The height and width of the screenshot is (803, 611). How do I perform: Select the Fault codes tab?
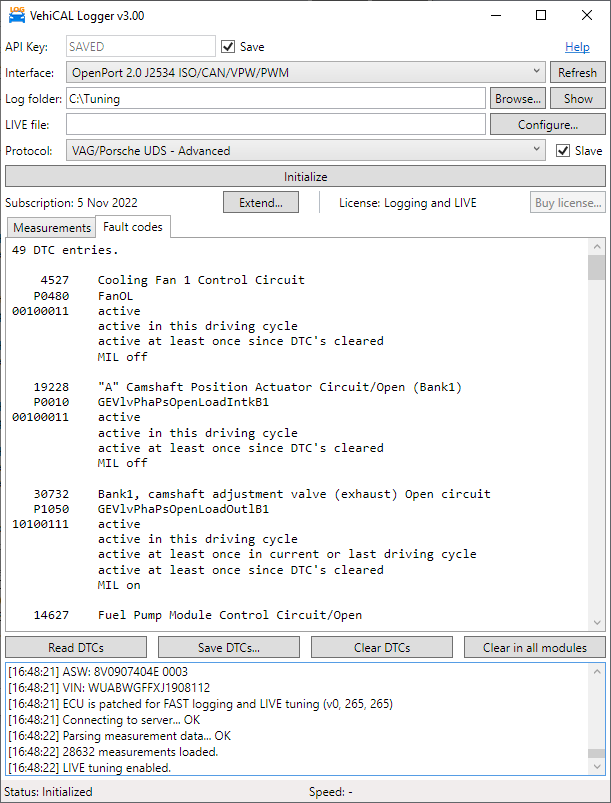[132, 227]
